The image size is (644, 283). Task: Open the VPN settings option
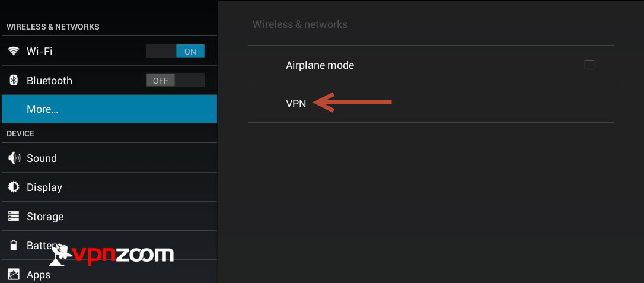pyautogui.click(x=431, y=103)
